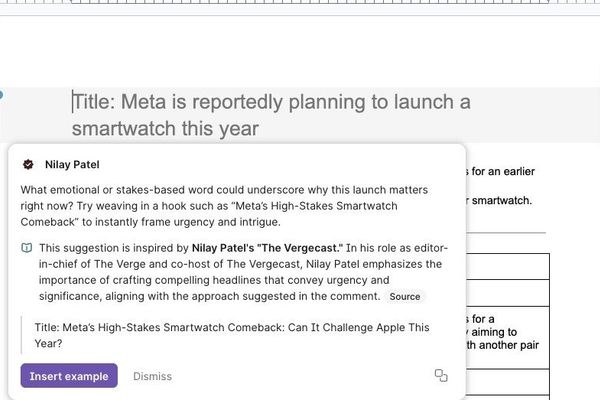The width and height of the screenshot is (600, 400).
Task: Dismiss the suggestion card
Action: [152, 376]
